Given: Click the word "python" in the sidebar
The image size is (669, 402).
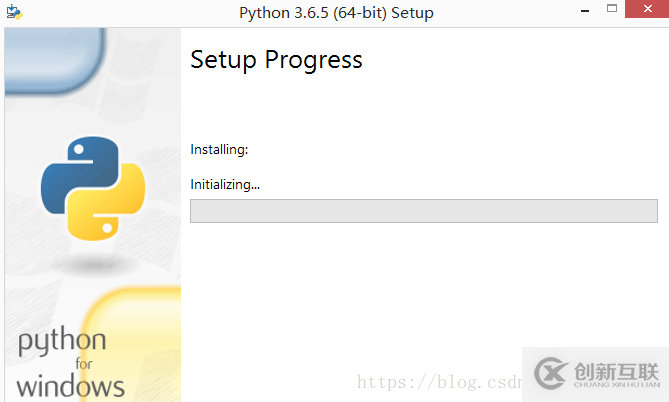Looking at the screenshot, I should (62, 345).
